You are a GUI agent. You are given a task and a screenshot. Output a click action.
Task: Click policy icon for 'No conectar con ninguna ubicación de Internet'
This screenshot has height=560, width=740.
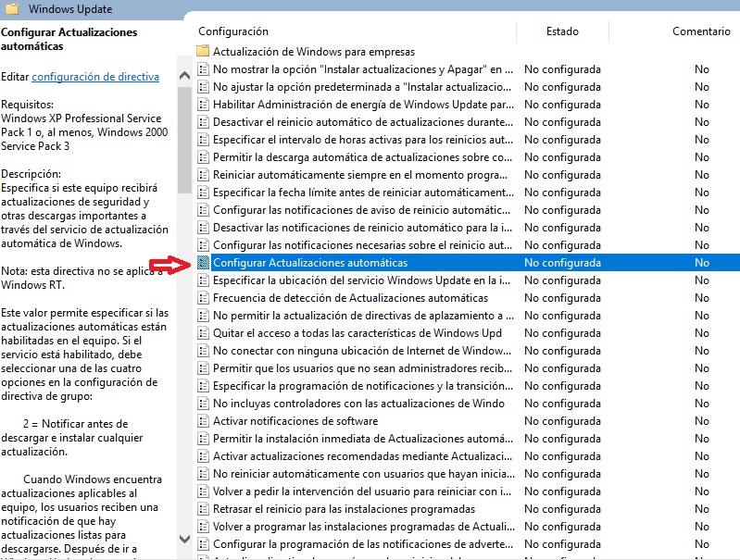(x=203, y=351)
